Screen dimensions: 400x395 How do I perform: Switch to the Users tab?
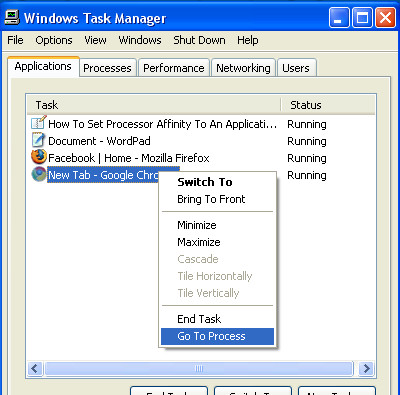296,68
